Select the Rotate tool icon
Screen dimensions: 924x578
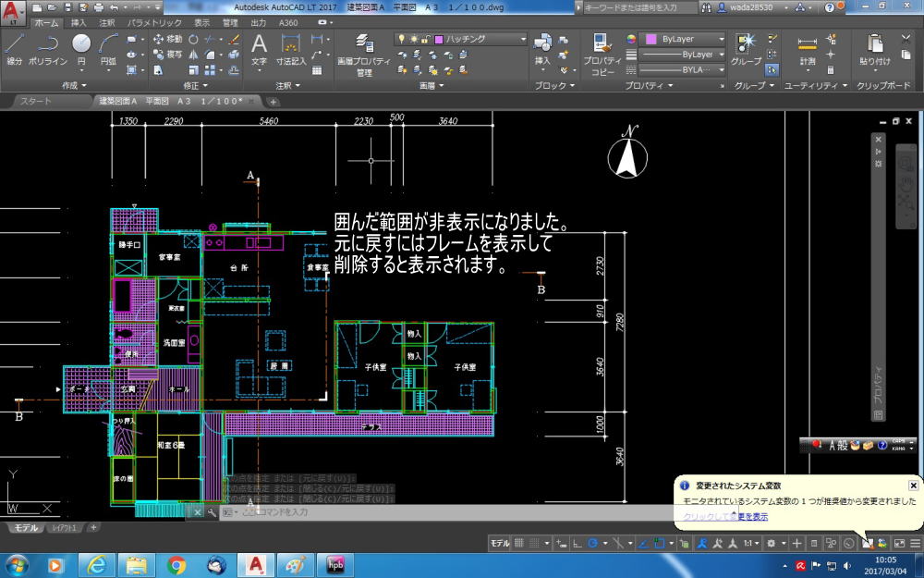pyautogui.click(x=193, y=39)
